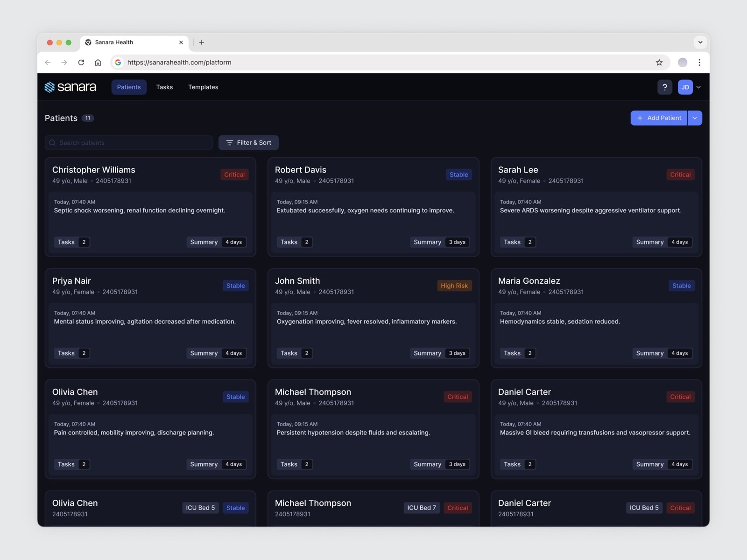This screenshot has width=747, height=560.
Task: Open Maria Gonzalez's Summary
Action: coord(662,353)
